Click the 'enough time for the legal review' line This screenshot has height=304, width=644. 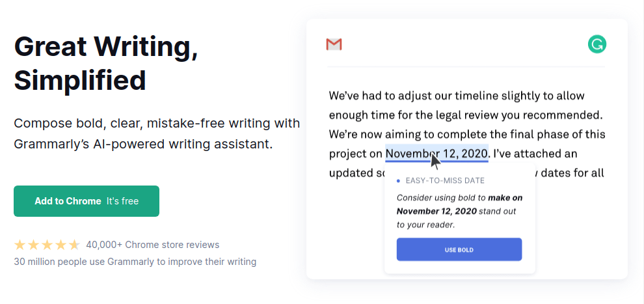click(466, 115)
